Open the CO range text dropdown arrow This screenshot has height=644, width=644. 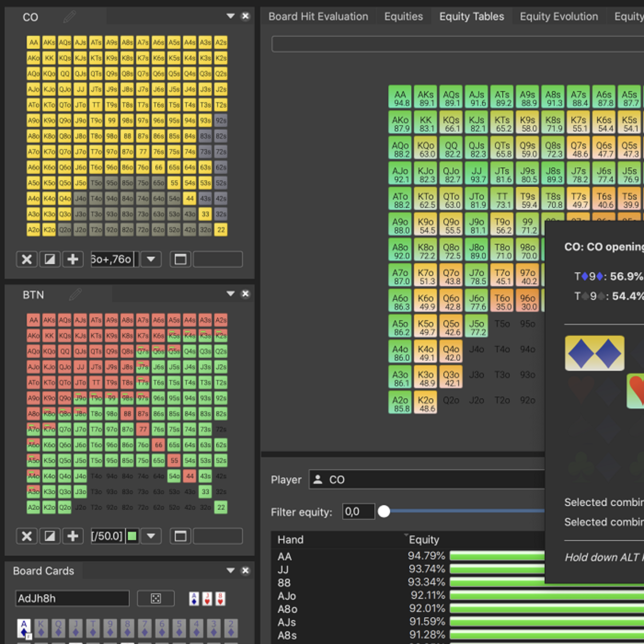point(151,259)
